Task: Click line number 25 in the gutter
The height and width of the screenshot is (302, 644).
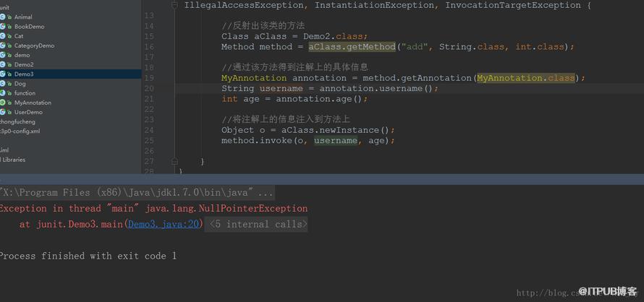Action: [149, 140]
